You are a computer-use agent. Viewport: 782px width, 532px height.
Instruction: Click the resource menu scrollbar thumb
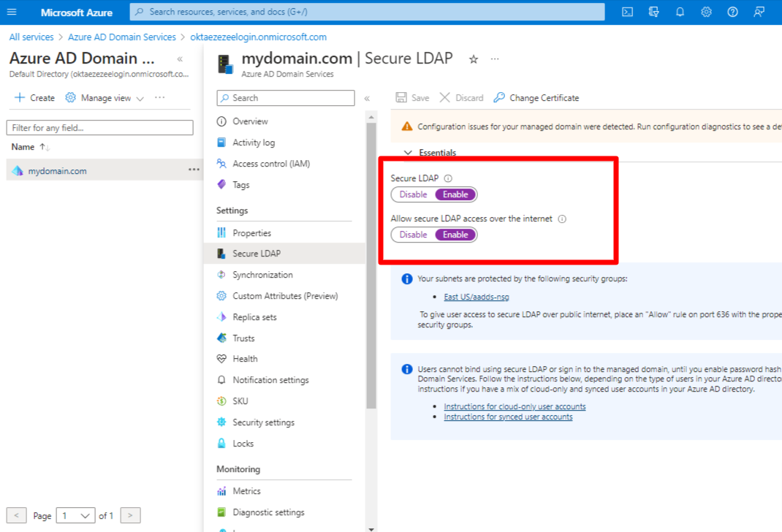coord(371,266)
